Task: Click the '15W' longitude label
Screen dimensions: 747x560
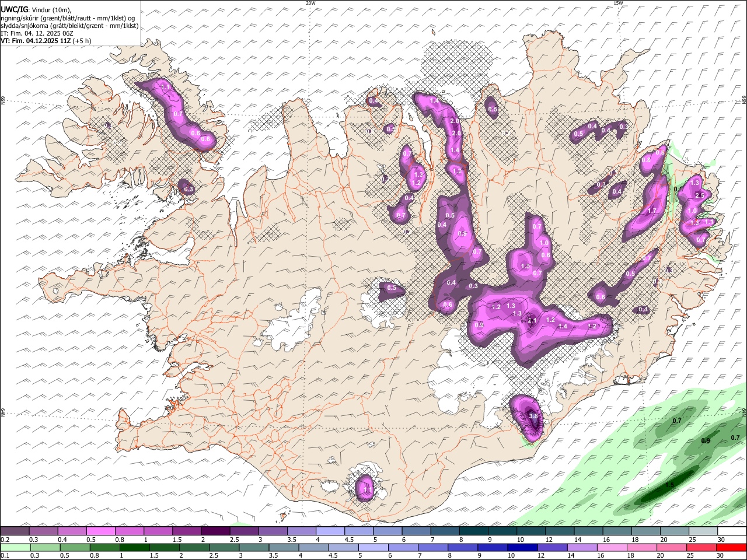Action: click(x=618, y=3)
